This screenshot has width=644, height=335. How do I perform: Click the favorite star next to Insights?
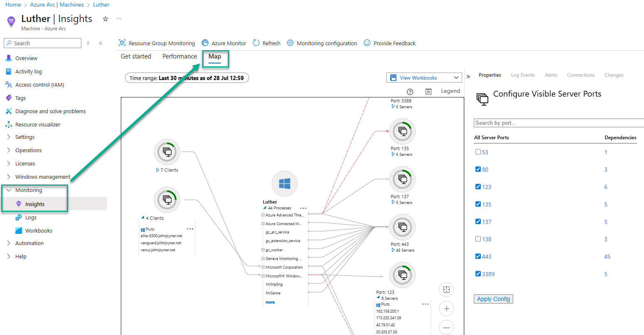click(x=105, y=19)
